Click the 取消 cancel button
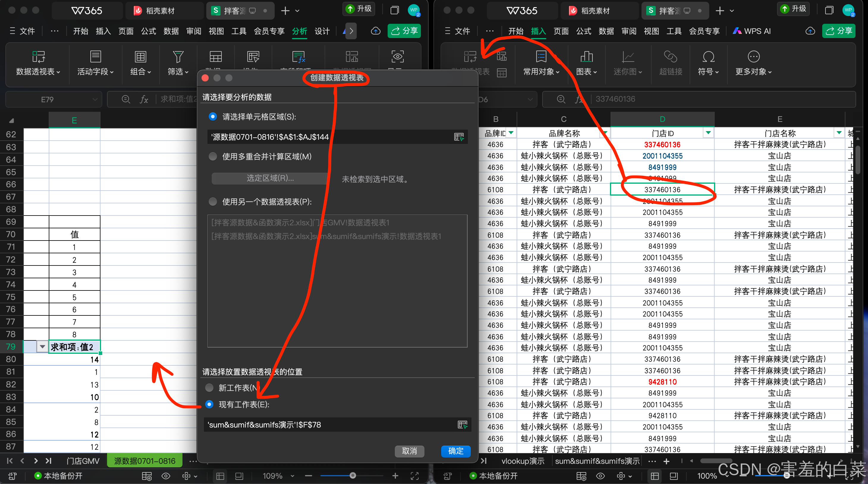 pyautogui.click(x=409, y=451)
